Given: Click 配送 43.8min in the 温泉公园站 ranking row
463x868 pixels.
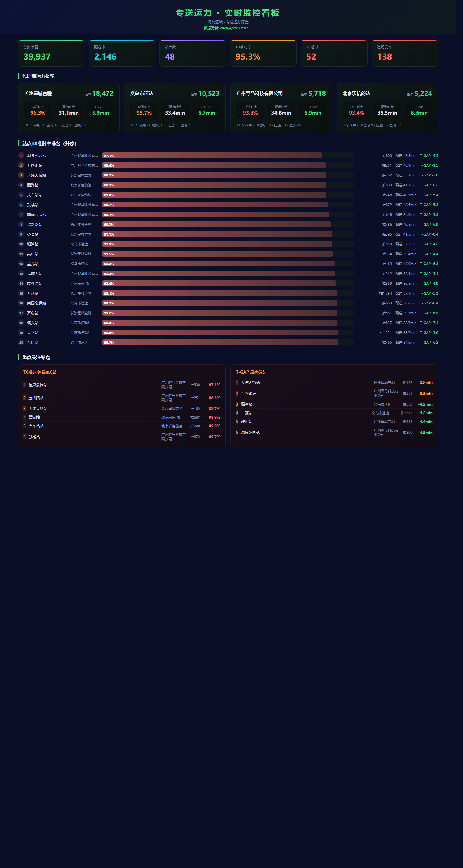Looking at the screenshot, I should pyautogui.click(x=406, y=156).
